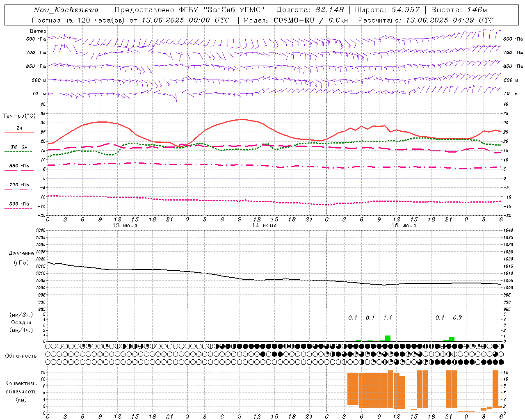Click the 0.7 precipitation value
Screen dimensions: 525x420
point(458,317)
